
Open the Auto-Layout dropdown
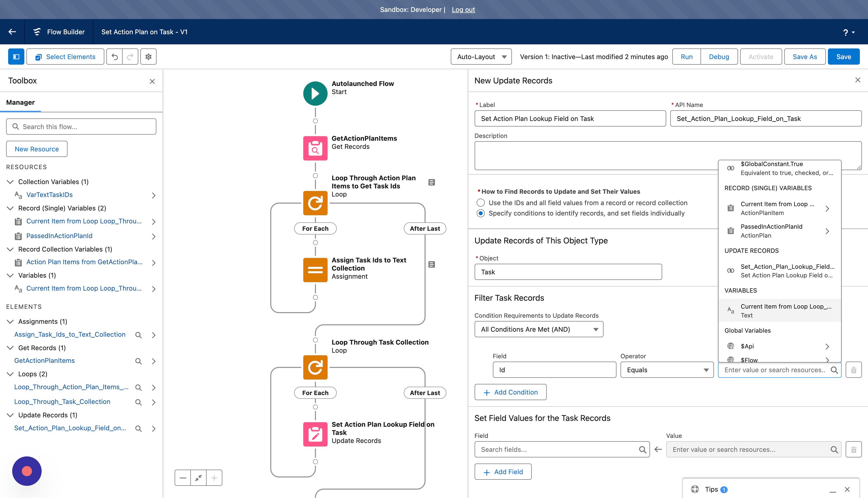[481, 57]
